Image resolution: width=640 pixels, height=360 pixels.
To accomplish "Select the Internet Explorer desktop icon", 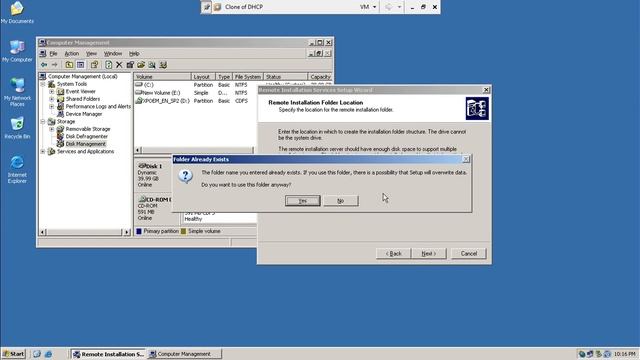I will [17, 169].
